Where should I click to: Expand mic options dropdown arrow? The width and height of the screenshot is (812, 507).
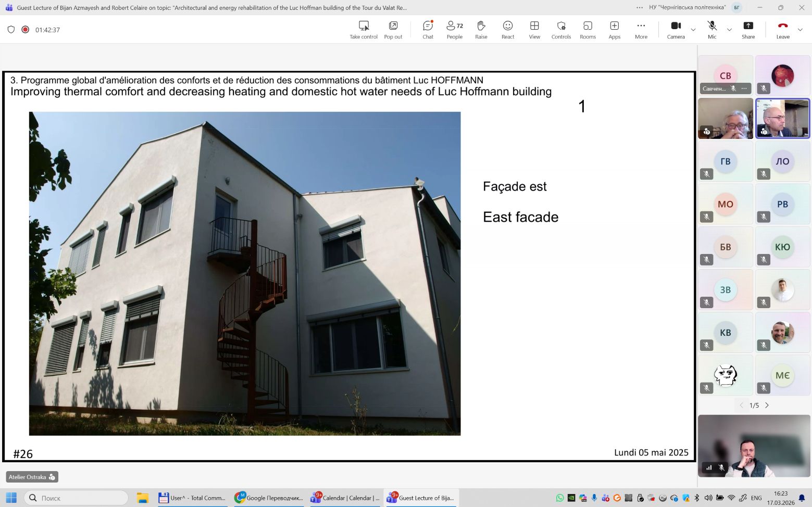tap(729, 30)
